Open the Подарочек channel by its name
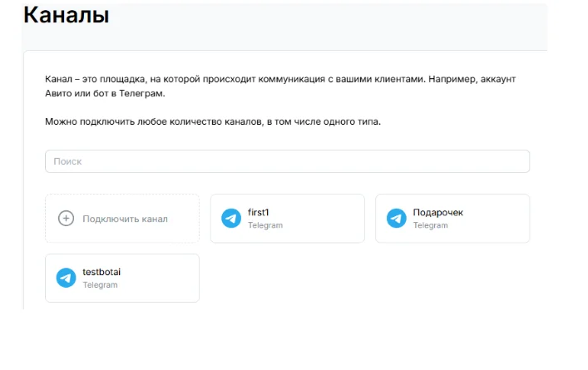The height and width of the screenshot is (370, 588). pos(437,212)
